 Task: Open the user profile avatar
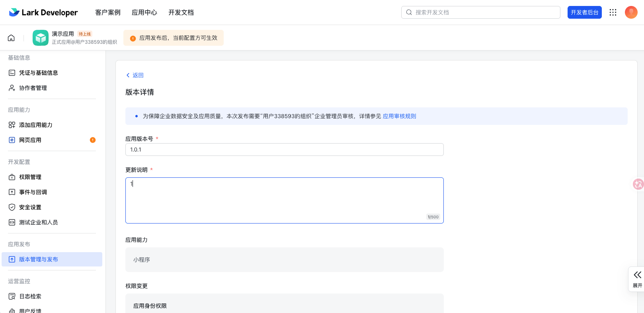631,12
